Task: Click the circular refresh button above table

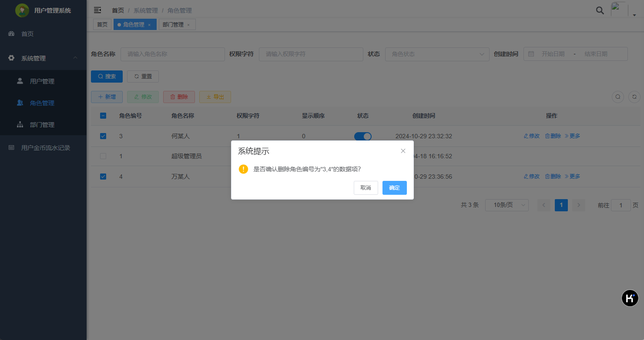Action: (634, 97)
